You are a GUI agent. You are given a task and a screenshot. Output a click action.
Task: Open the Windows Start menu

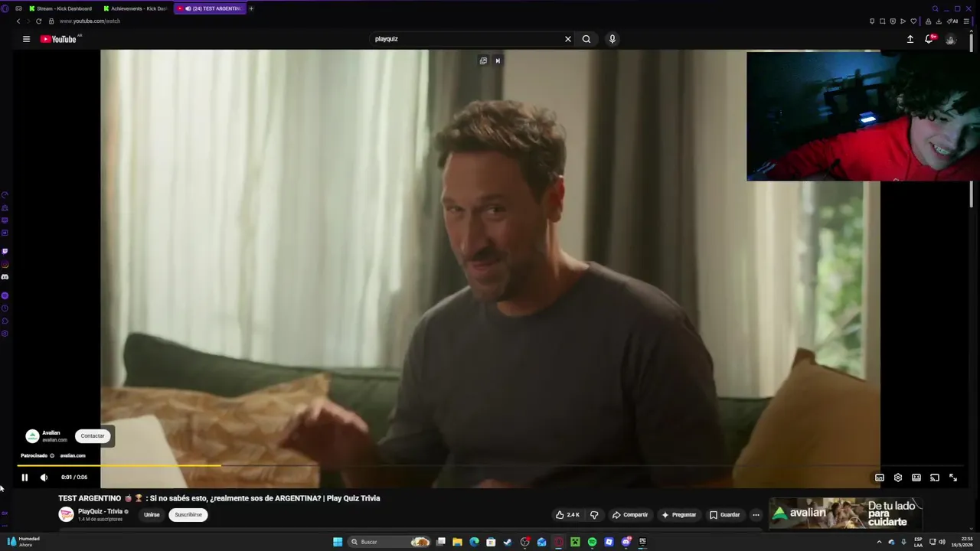[x=338, y=542]
